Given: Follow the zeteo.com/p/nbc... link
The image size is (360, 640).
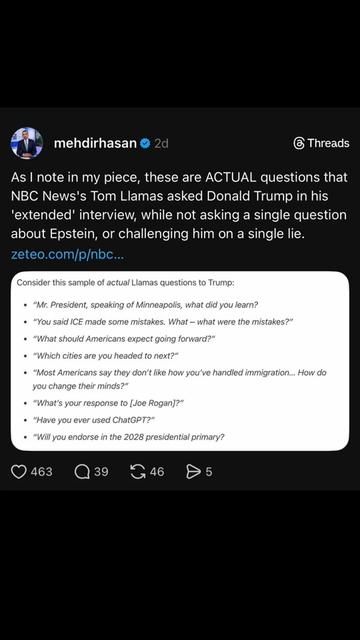Looking at the screenshot, I should pyautogui.click(x=67, y=255).
